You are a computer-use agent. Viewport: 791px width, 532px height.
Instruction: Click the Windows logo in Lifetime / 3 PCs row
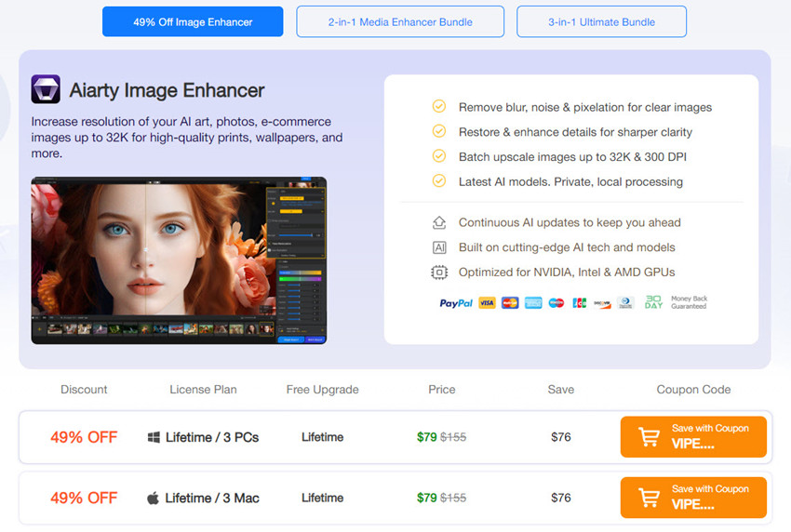tap(154, 437)
